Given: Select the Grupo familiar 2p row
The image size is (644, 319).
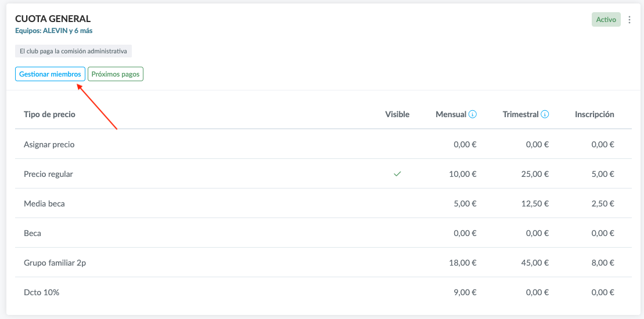Looking at the screenshot, I should click(x=55, y=263).
